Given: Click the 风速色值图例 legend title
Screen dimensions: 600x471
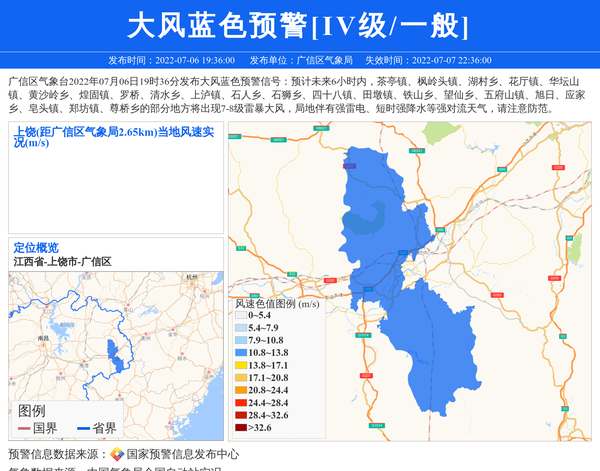Looking at the screenshot, I should coord(277,303).
